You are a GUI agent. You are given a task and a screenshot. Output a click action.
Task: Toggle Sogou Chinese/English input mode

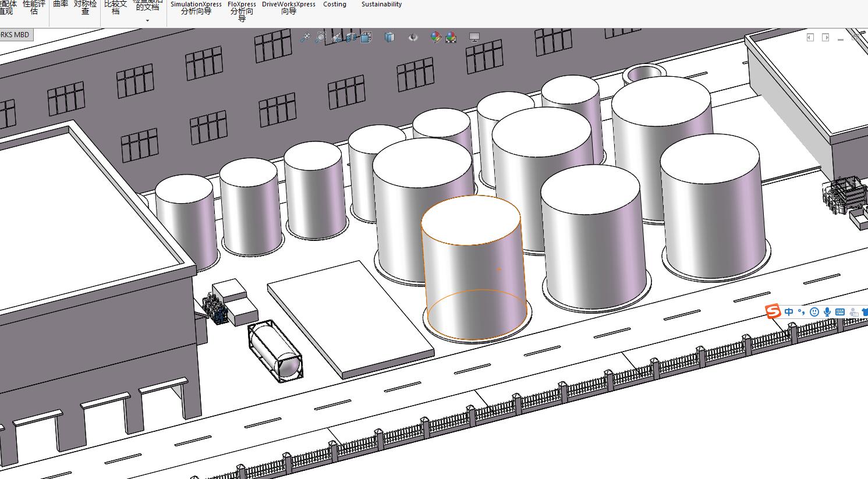789,312
